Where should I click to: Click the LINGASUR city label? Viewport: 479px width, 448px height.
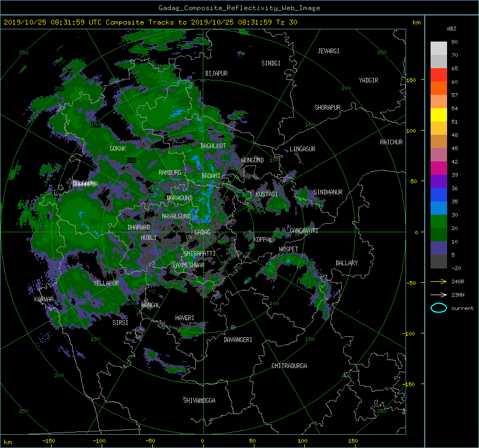click(x=302, y=149)
